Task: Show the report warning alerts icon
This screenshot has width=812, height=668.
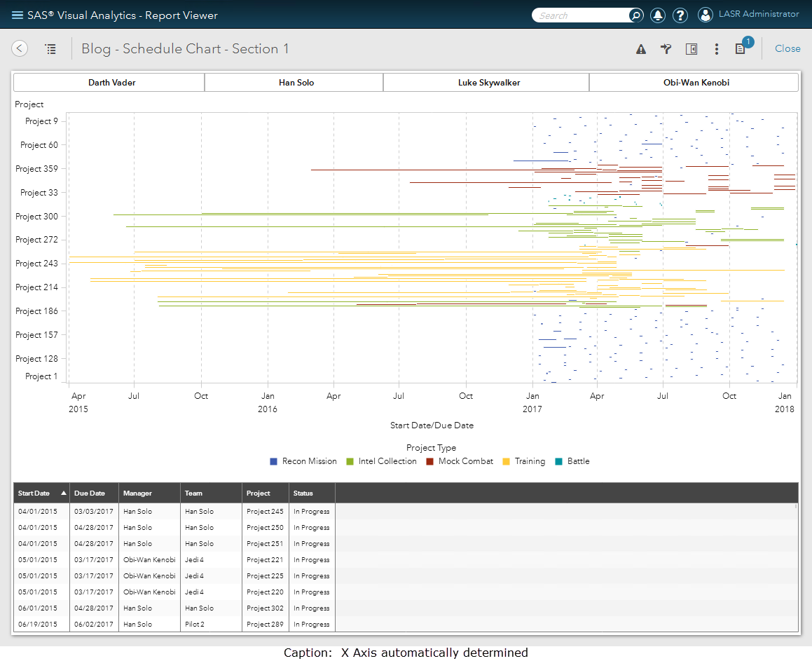Action: tap(640, 49)
